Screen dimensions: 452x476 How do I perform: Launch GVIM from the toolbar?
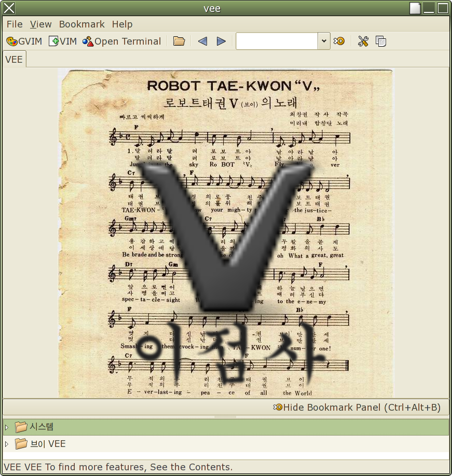(x=24, y=41)
